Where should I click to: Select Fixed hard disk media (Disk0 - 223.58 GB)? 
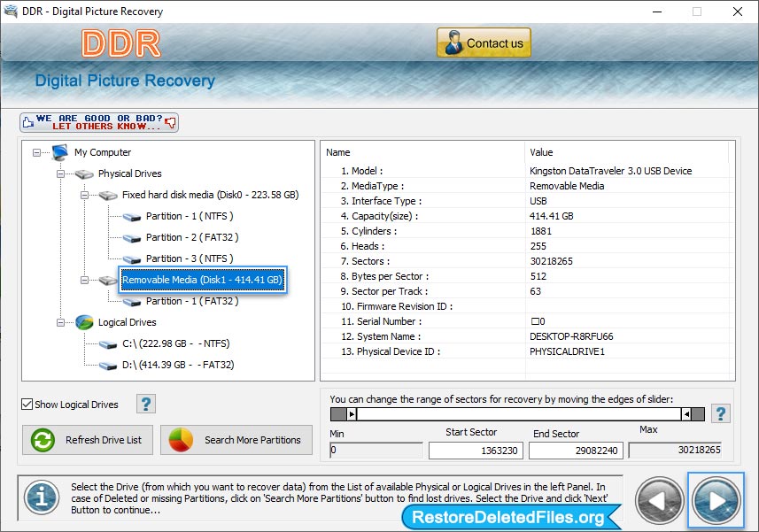tap(211, 195)
